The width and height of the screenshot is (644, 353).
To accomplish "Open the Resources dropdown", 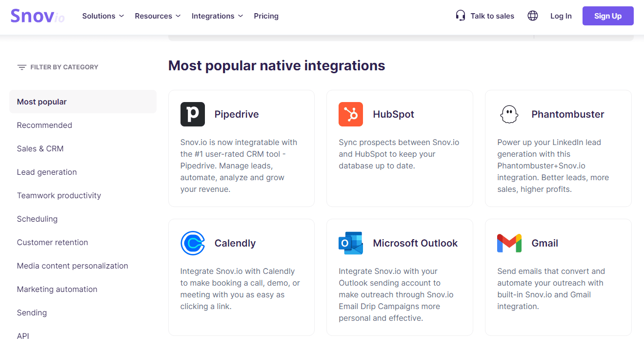I will 157,16.
